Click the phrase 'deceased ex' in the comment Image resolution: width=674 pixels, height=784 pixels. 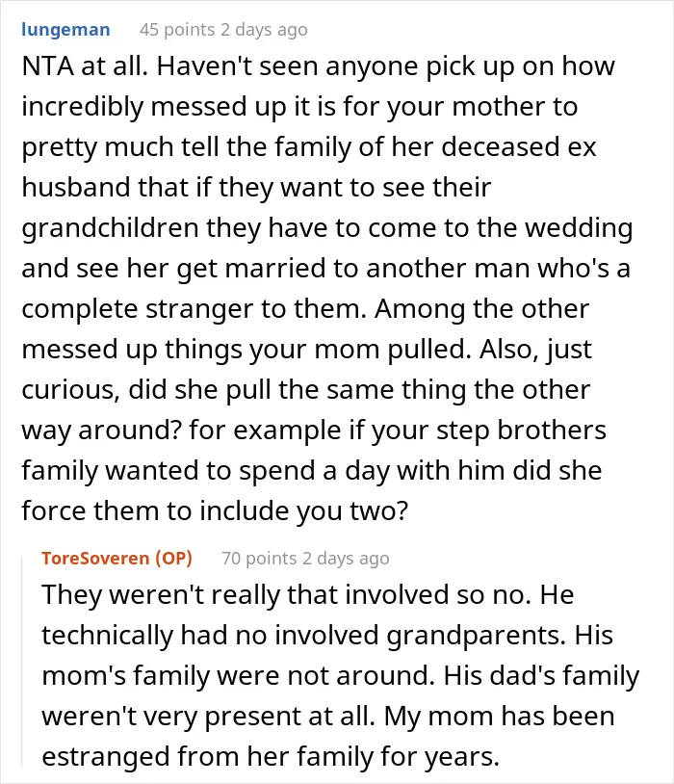519,147
